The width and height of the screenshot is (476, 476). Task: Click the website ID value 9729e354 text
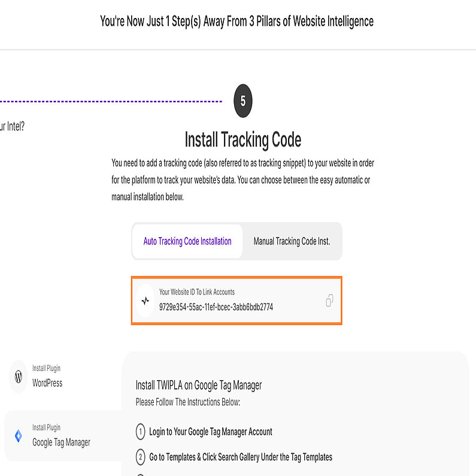point(216,307)
